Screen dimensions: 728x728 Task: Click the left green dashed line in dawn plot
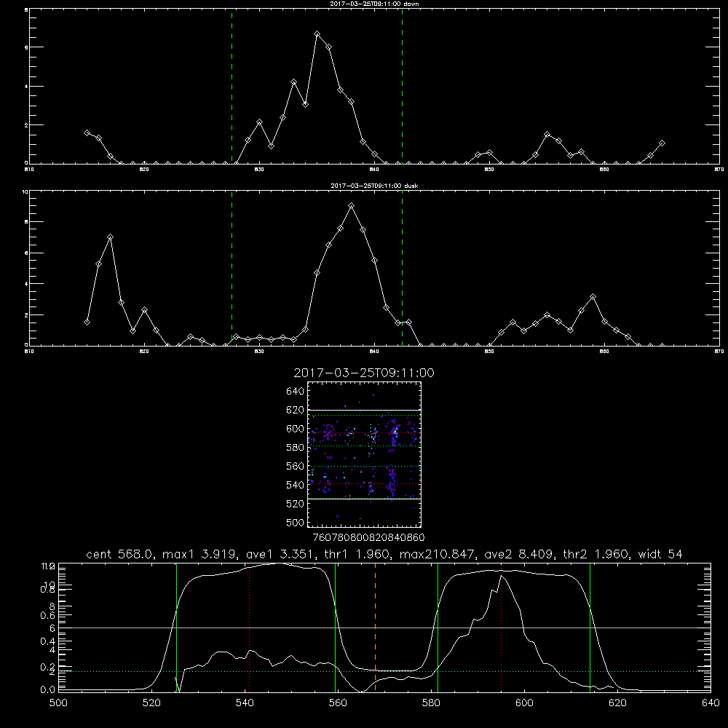tap(232, 87)
